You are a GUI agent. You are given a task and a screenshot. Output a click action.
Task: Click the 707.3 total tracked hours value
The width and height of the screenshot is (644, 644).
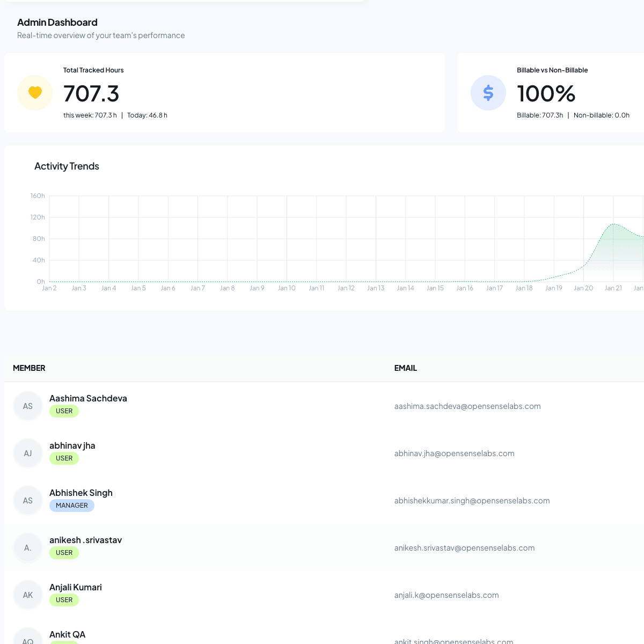pyautogui.click(x=91, y=93)
